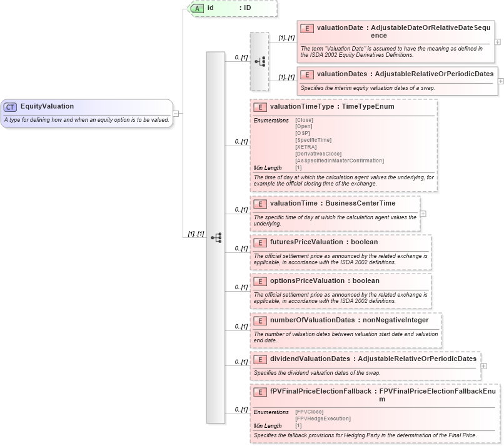Select valuationTime : BusinessCenterTime title
The image size is (504, 446).
coord(333,203)
